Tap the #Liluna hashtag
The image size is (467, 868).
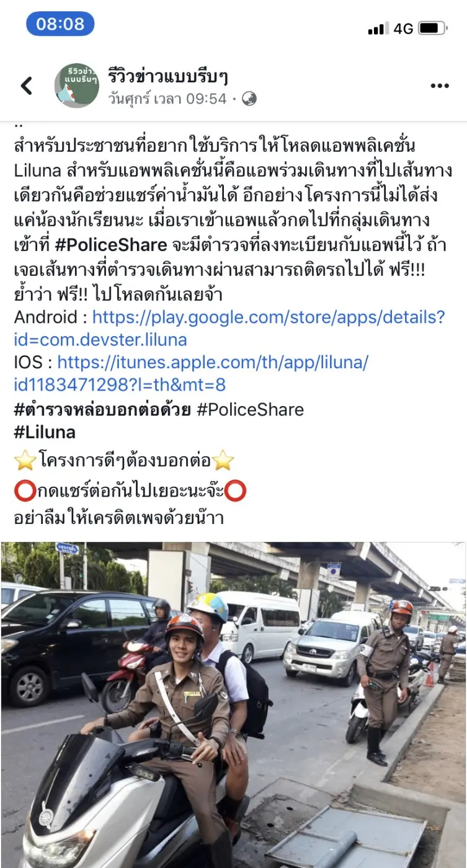pyautogui.click(x=45, y=432)
